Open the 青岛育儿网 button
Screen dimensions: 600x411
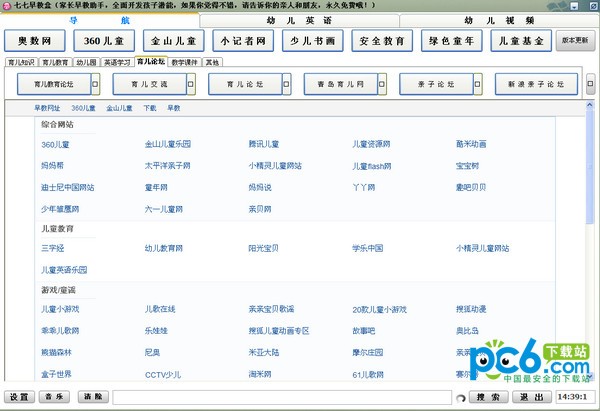(341, 84)
